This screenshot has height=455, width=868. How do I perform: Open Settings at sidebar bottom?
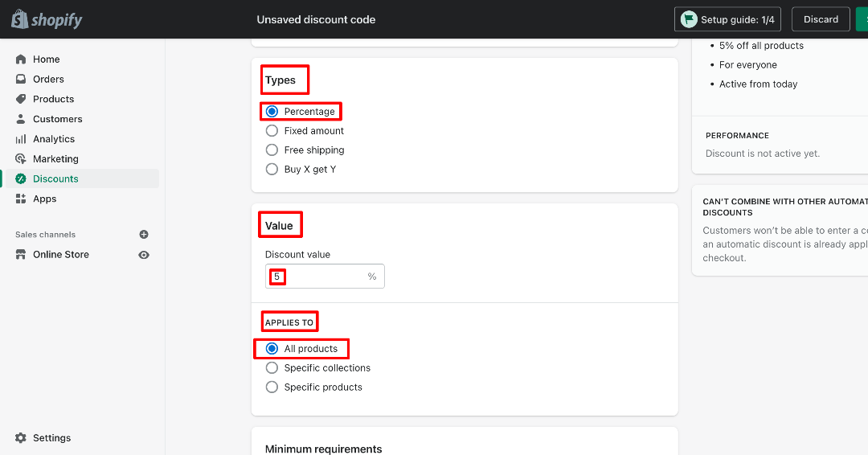click(52, 438)
